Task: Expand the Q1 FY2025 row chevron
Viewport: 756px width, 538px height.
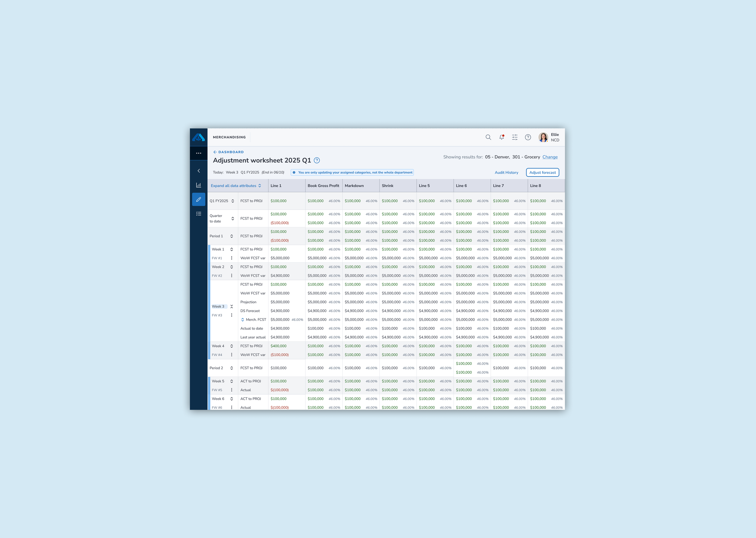Action: tap(233, 201)
